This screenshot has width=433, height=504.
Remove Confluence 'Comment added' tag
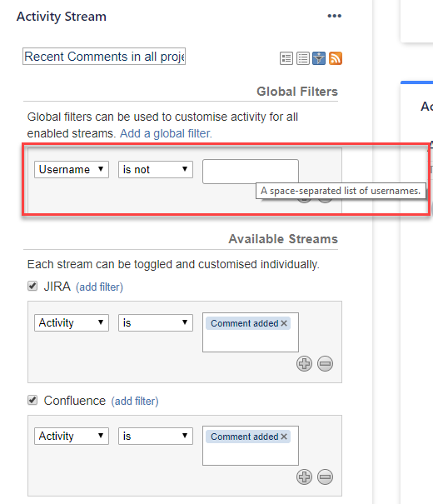[x=284, y=437]
